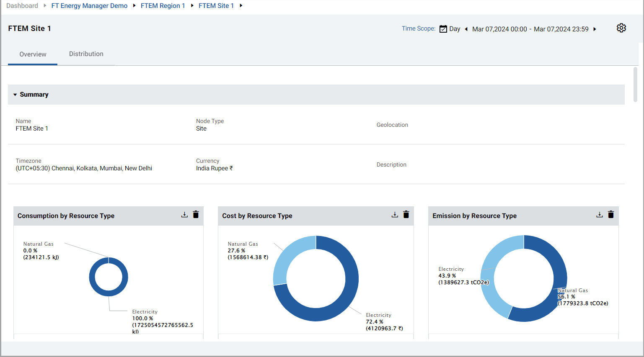
Task: Delete the Emission by Resource Type widget
Action: pyautogui.click(x=610, y=214)
